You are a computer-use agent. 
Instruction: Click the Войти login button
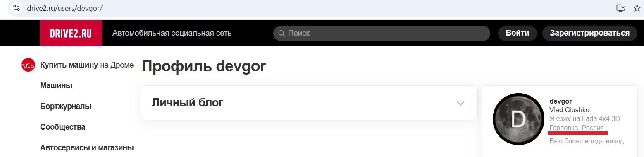517,33
